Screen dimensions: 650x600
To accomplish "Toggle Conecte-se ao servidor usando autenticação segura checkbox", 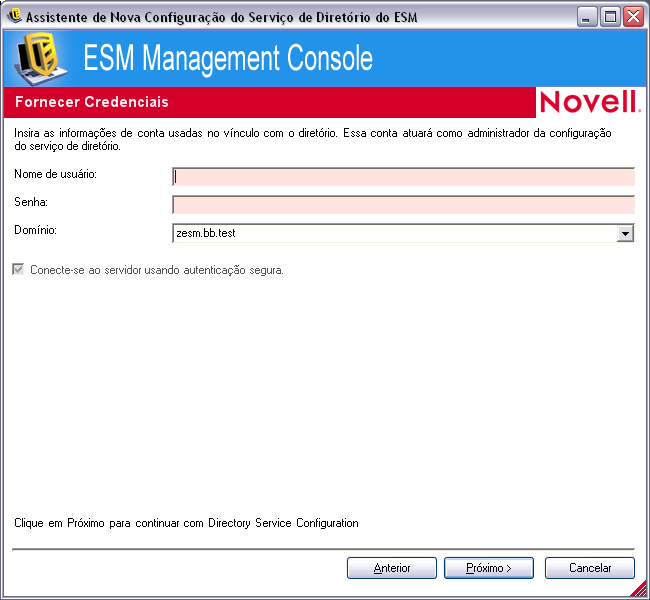I will pos(18,270).
